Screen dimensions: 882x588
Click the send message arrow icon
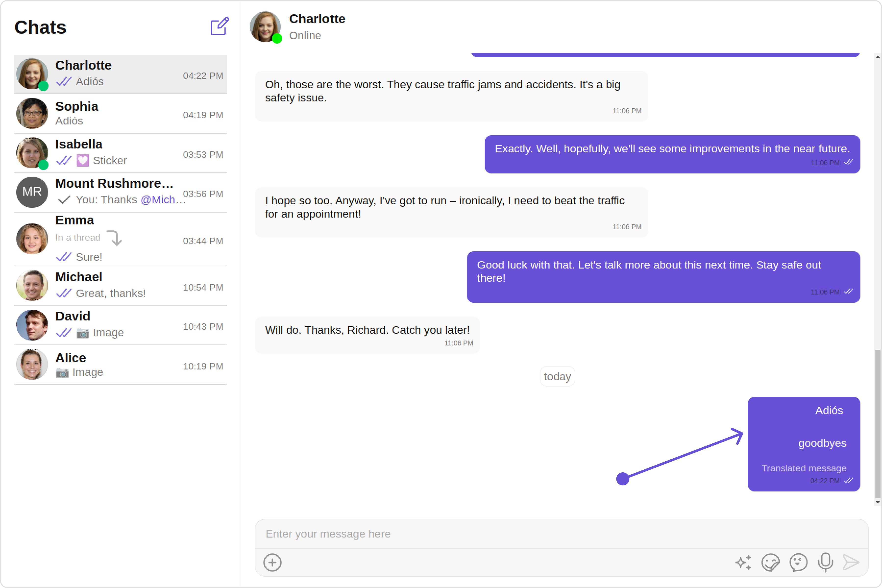point(851,563)
